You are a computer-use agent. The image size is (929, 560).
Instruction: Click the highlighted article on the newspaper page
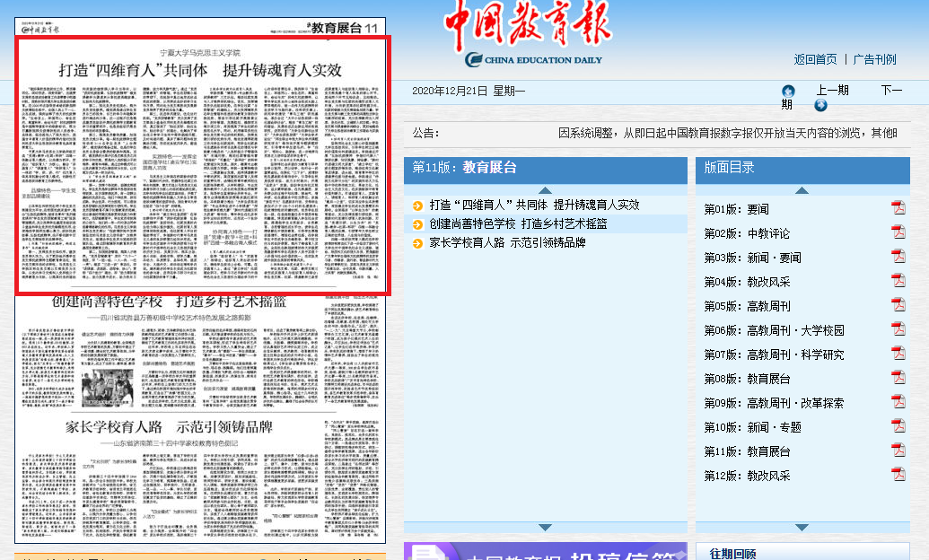point(201,166)
